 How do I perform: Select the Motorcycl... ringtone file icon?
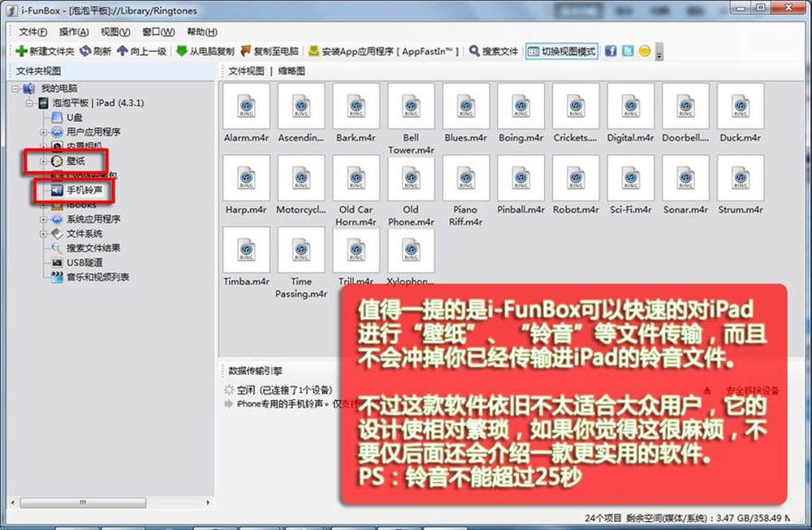[301, 178]
